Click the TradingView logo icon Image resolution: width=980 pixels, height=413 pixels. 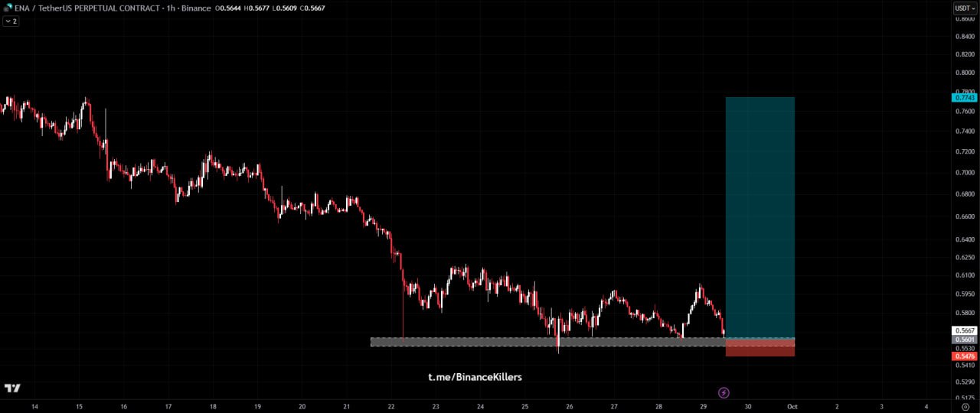point(11,388)
